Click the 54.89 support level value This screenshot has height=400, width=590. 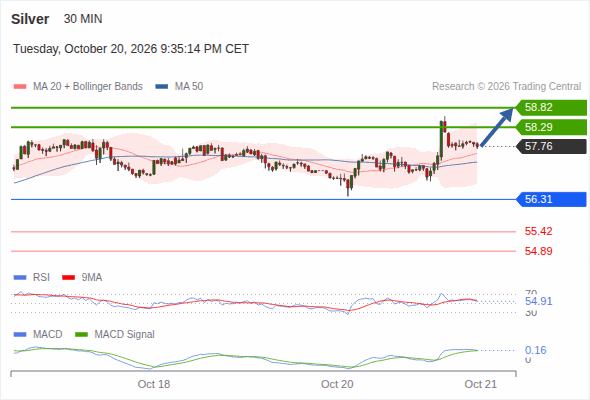[x=539, y=251]
